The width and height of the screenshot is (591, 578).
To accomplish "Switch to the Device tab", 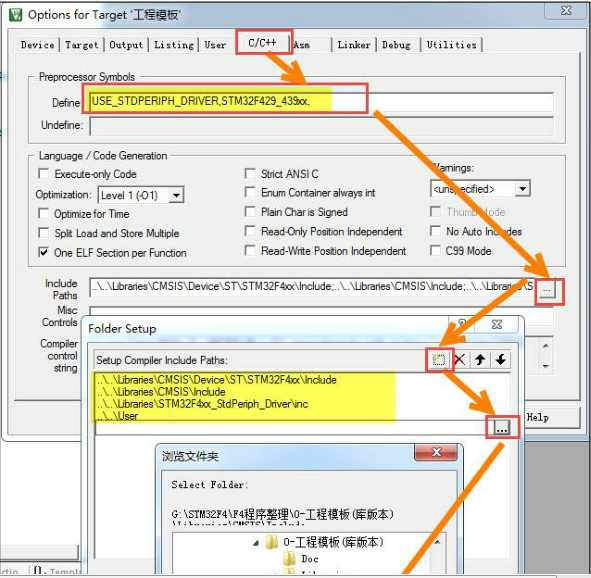I will [37, 45].
